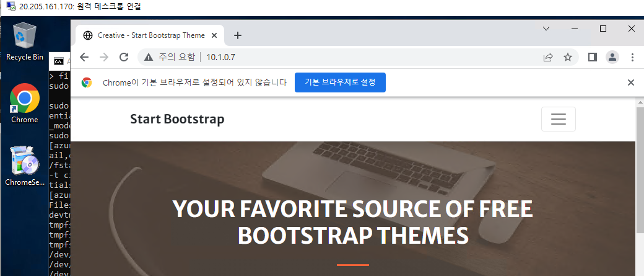644x276 pixels.
Task: Open the tab search chevron
Action: pyautogui.click(x=546, y=29)
